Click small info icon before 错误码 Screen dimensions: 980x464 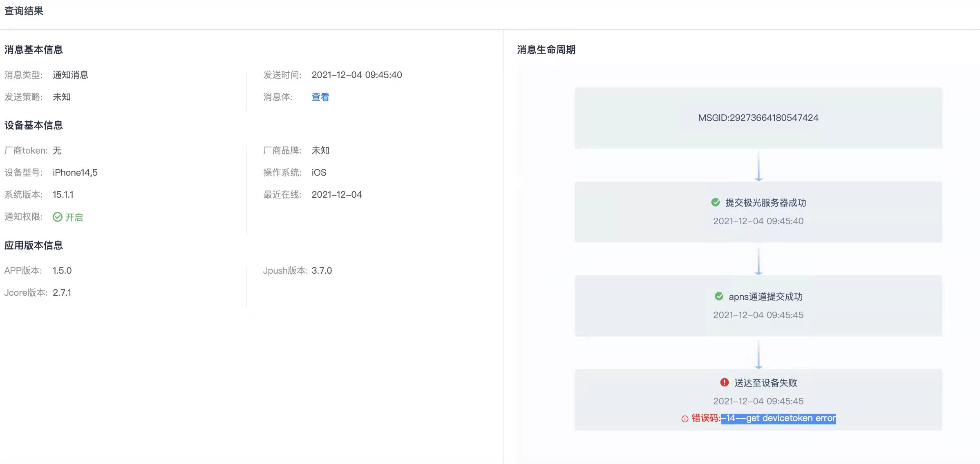685,419
